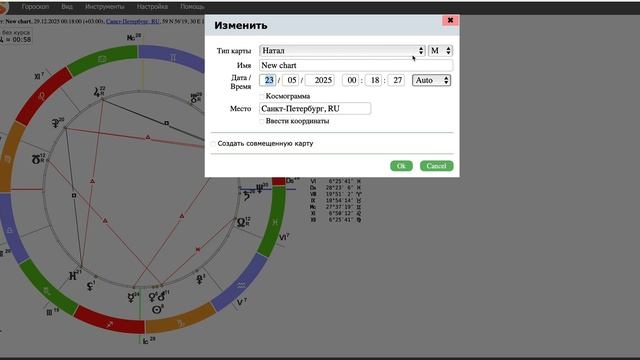Image resolution: width=640 pixels, height=360 pixels.
Task: Click the Capricorn sign on orange bottom segment
Action: pos(181,323)
